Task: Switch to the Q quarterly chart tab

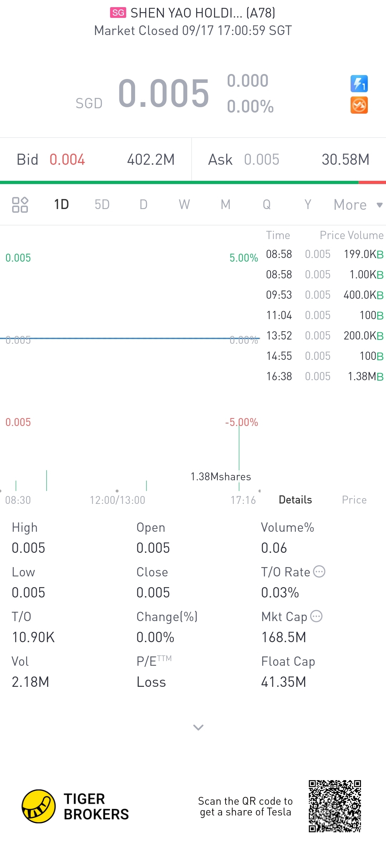Action: [267, 205]
